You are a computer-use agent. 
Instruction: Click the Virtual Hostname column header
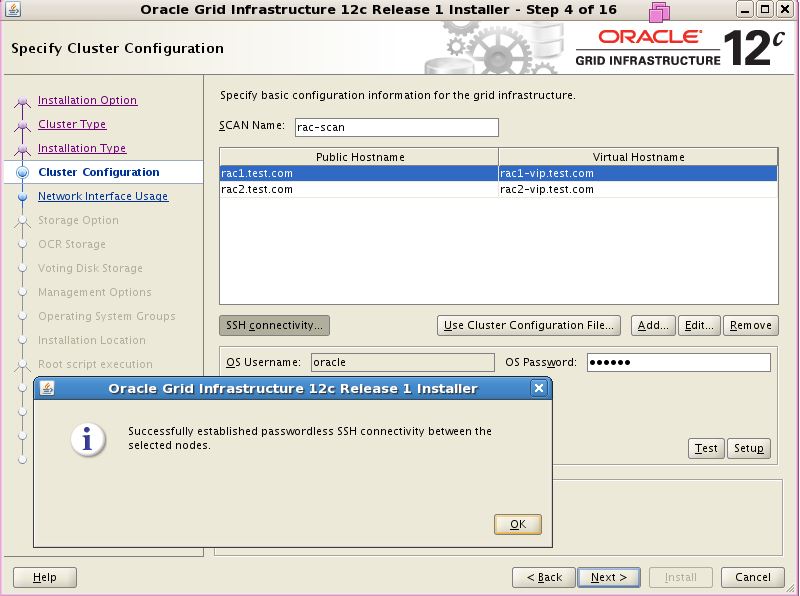point(638,157)
